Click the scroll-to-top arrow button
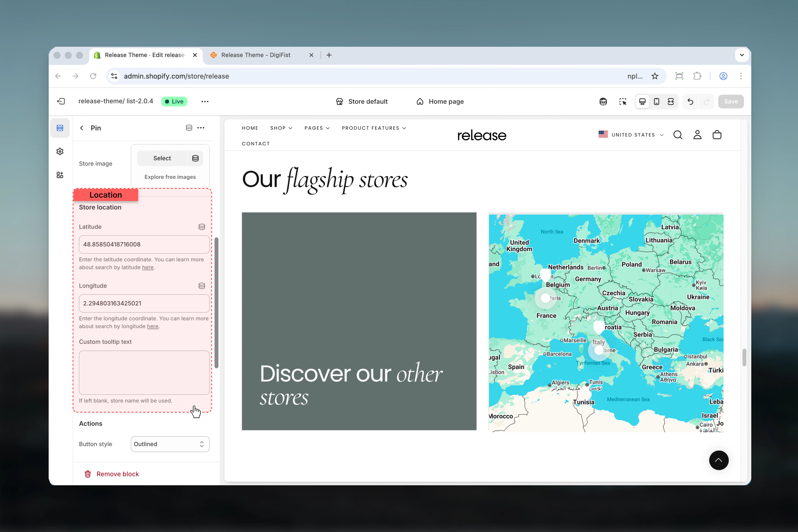798x532 pixels. tap(719, 460)
